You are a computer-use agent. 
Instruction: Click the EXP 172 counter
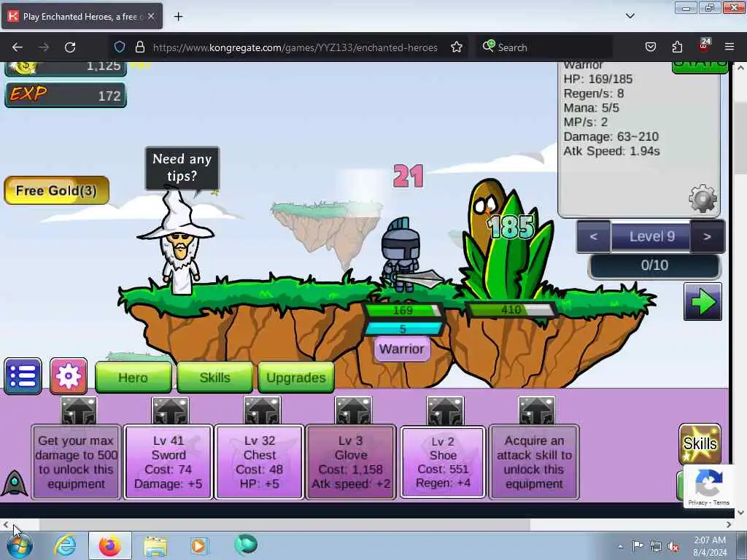click(x=65, y=95)
